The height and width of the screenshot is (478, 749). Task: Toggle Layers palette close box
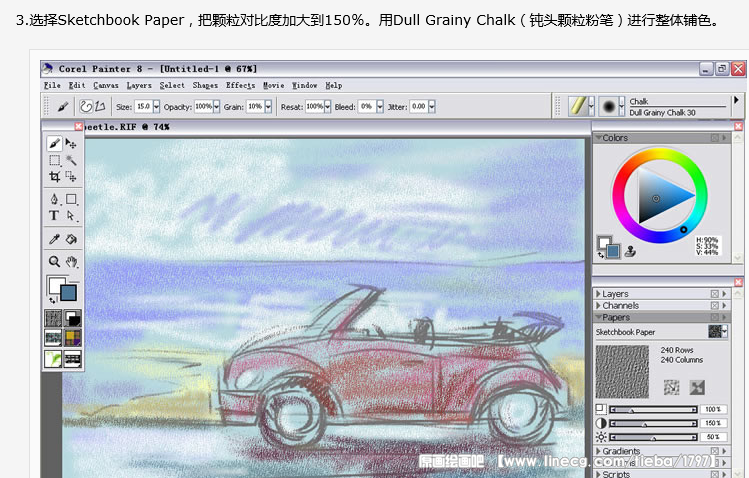point(715,294)
